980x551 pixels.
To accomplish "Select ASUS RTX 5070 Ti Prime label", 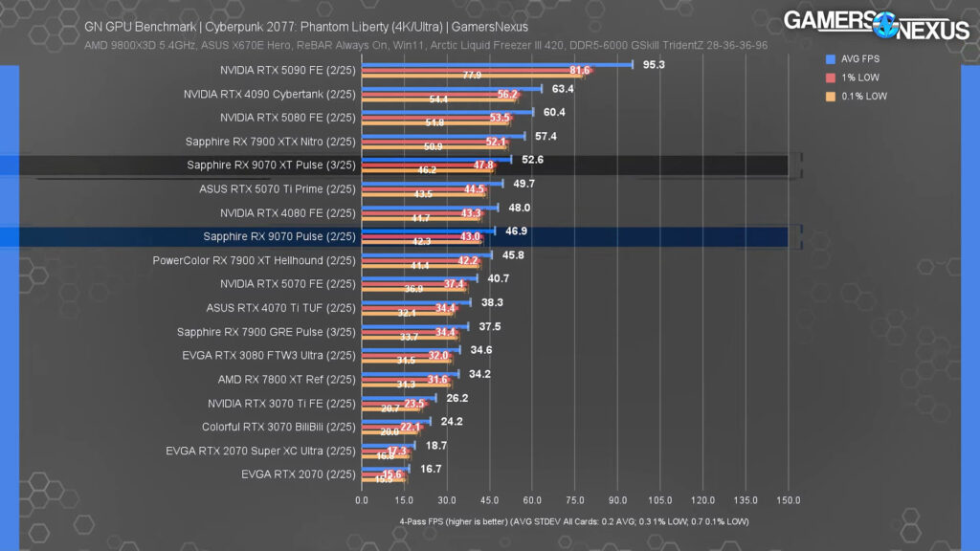I will [x=278, y=188].
